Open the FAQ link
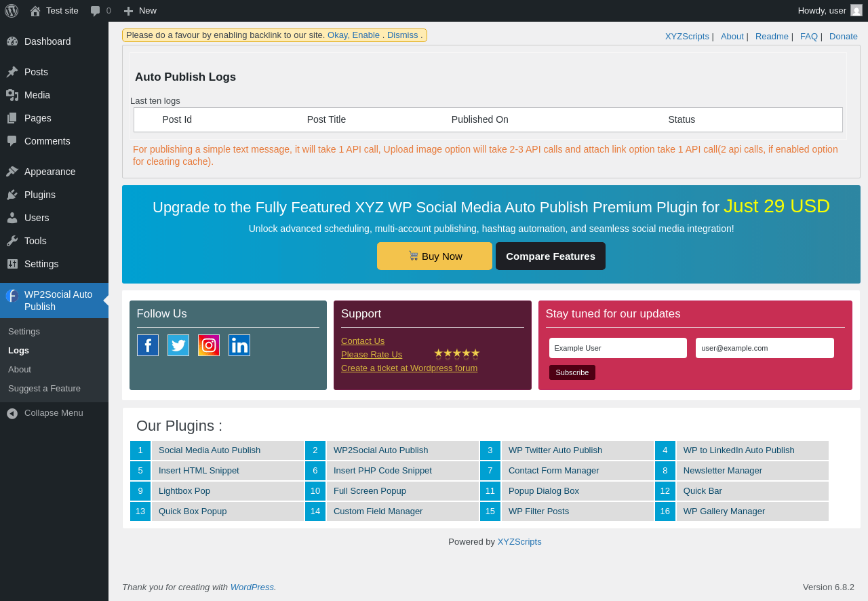868x601 pixels. point(809,37)
